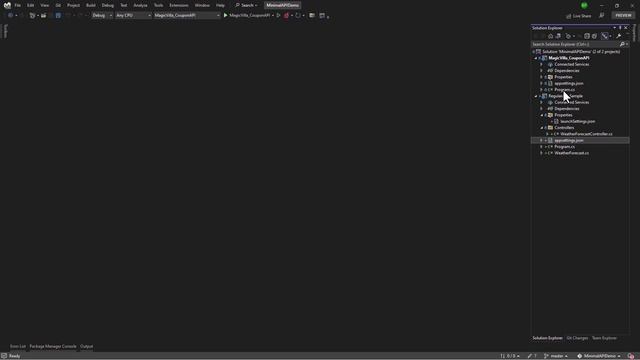Screen dimensions: 640x360
Task: Toggle Preview Selected Items in Solution Explorer
Action: (605, 36)
